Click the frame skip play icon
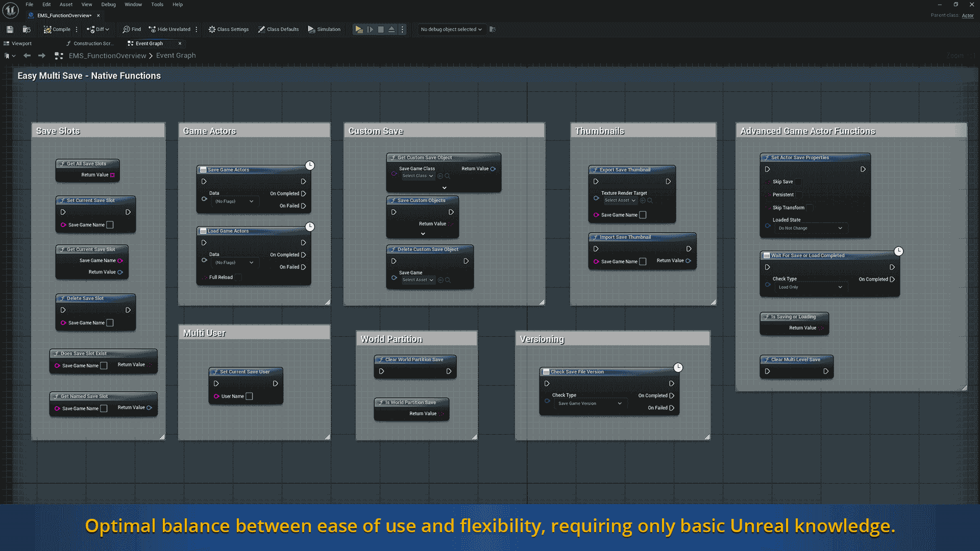The image size is (980, 551). coord(370,30)
